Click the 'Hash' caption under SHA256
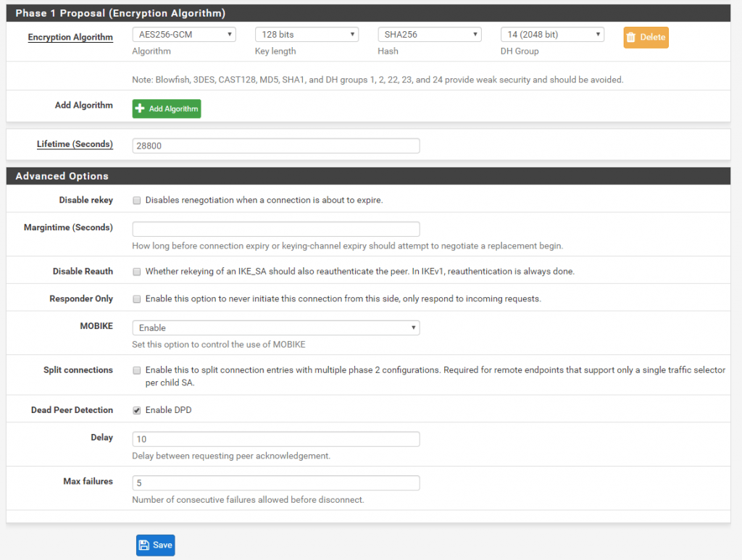The image size is (742, 560). (x=388, y=51)
